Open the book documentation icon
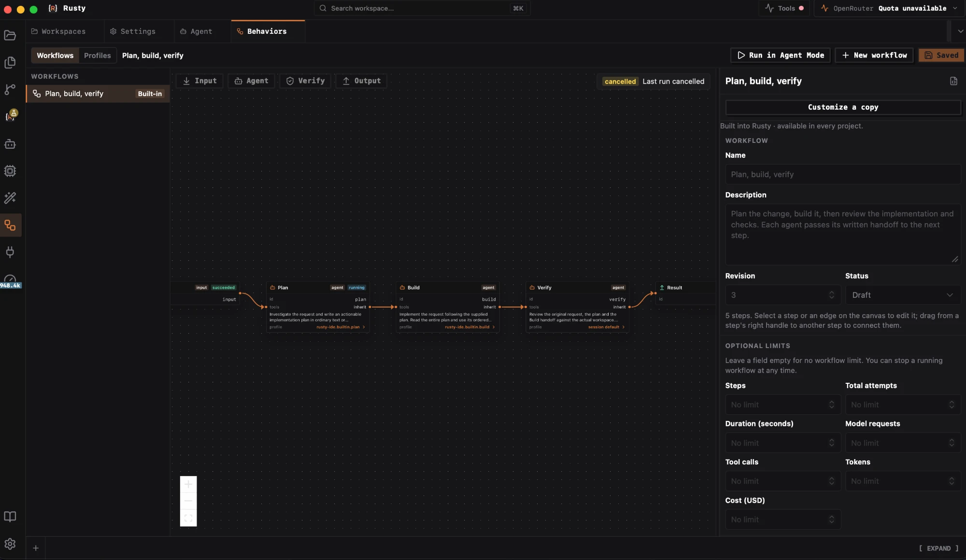Viewport: 966px width, 560px height. coord(10,517)
